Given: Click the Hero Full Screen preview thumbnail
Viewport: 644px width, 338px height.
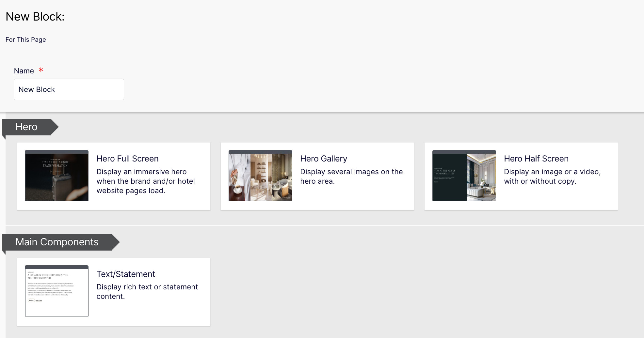Looking at the screenshot, I should point(56,176).
